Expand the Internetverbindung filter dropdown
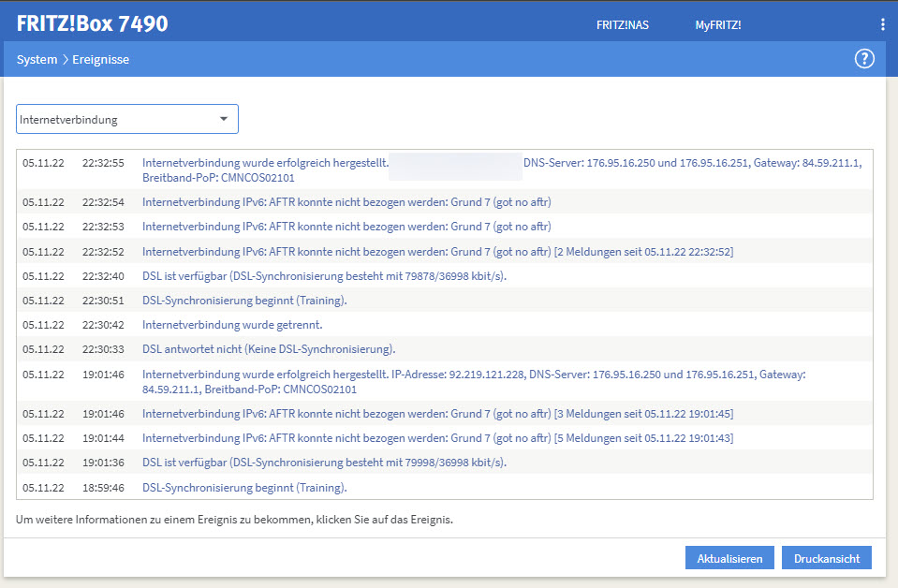 pyautogui.click(x=127, y=119)
